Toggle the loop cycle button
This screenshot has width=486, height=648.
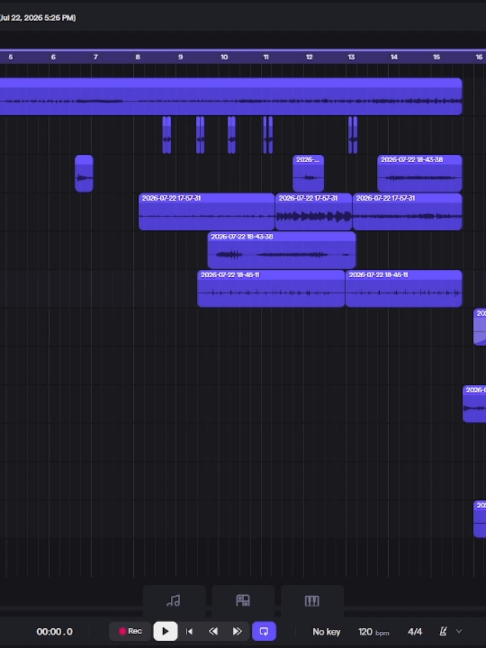(x=264, y=631)
